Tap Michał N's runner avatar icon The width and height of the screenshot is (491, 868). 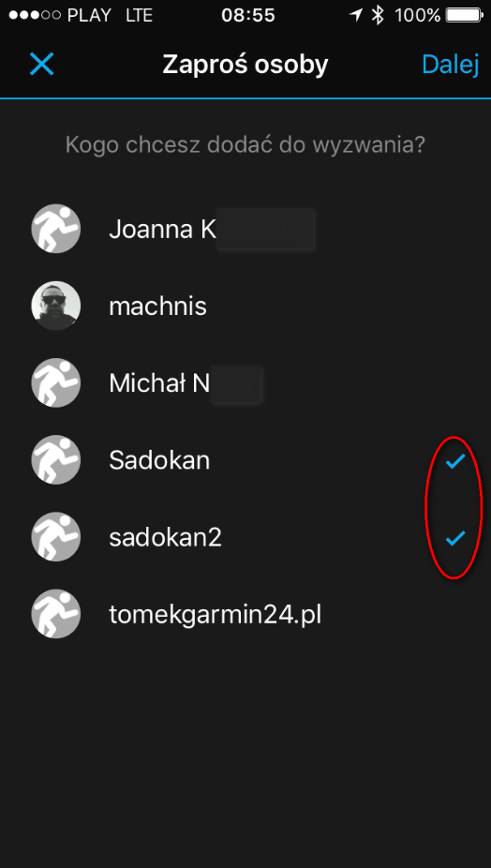coord(56,383)
